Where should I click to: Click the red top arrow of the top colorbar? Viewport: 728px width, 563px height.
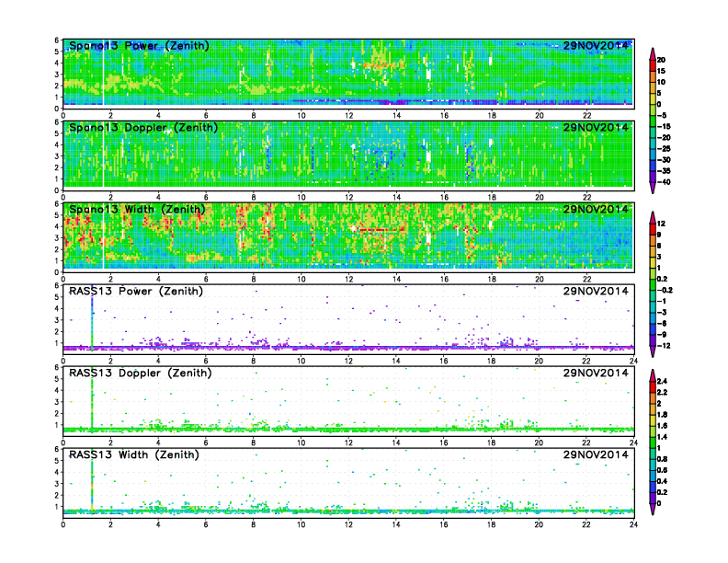coord(652,51)
